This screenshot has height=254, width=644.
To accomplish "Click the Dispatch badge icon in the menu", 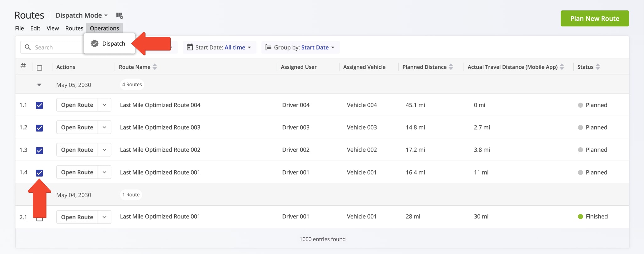I will (95, 43).
